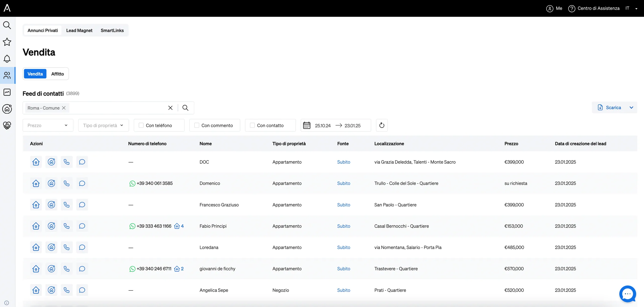Open the live chat bubble
This screenshot has height=307, width=644.
tap(628, 294)
